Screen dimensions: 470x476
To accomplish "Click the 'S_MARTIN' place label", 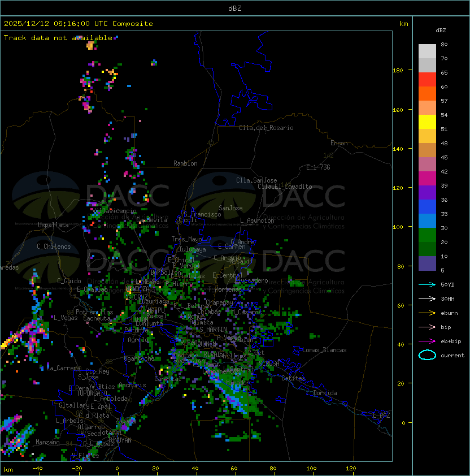I will click(213, 330).
